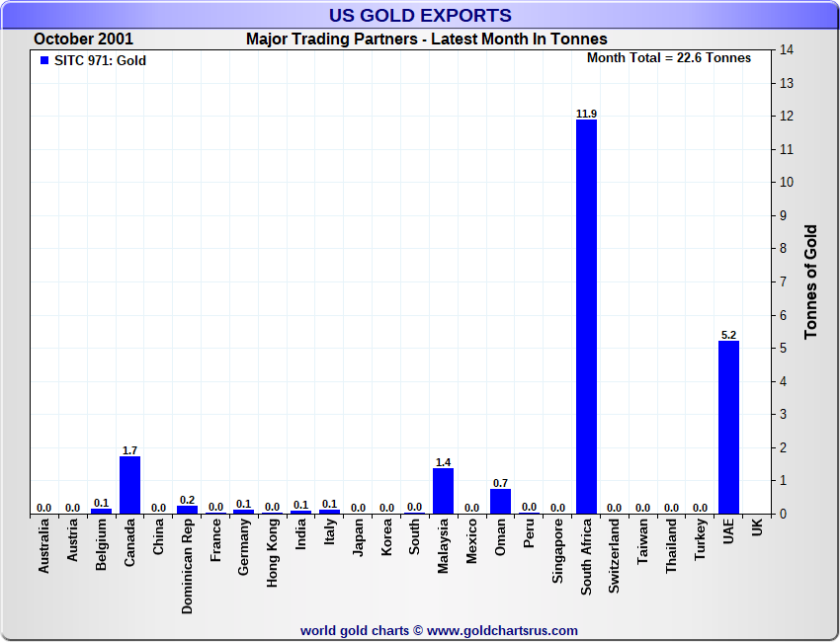Click the 'Tonnes of Gold' axis title
840x642 pixels.
point(810,281)
